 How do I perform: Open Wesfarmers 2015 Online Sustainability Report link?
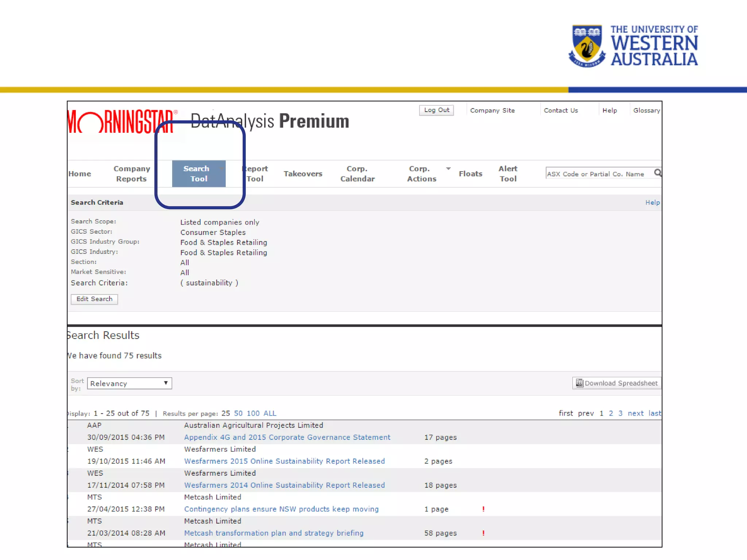pyautogui.click(x=284, y=461)
